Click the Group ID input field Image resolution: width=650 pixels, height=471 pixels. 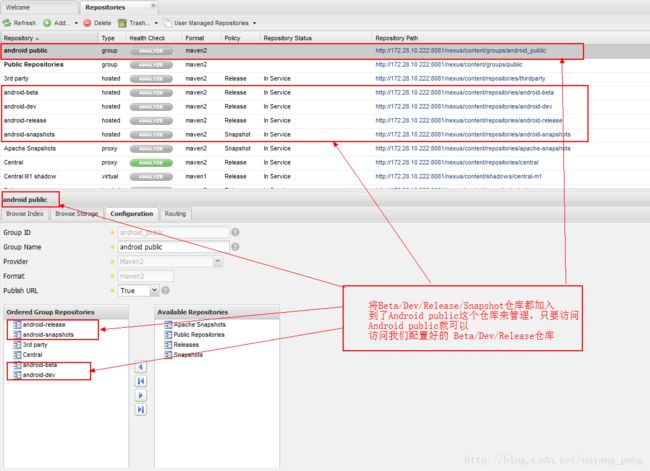click(x=173, y=233)
